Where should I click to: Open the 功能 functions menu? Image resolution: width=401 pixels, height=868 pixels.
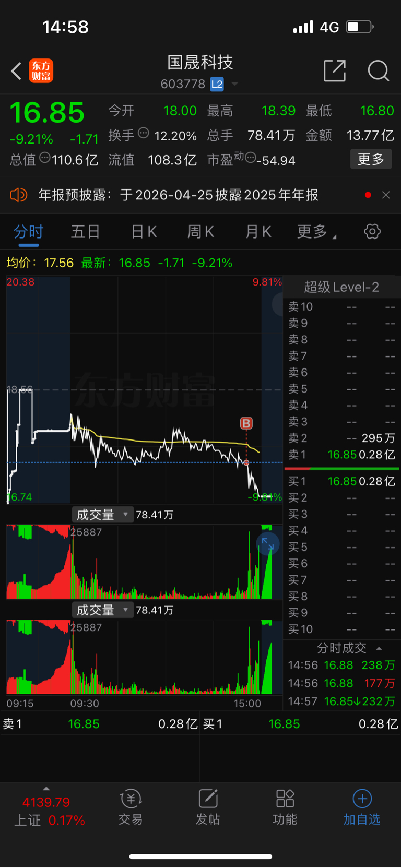[285, 807]
